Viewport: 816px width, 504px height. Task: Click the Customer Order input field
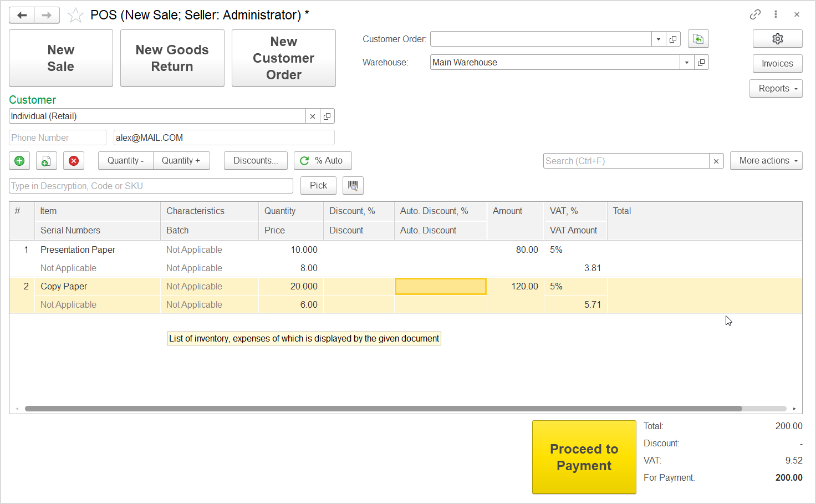pyautogui.click(x=541, y=39)
